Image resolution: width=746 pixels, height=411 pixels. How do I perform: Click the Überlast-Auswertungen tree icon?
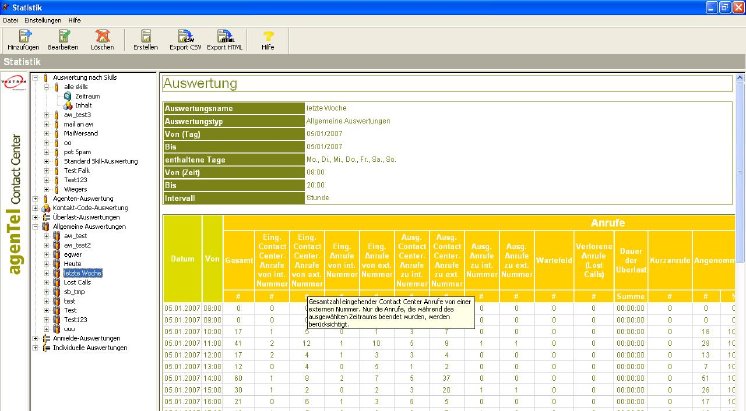pyautogui.click(x=46, y=217)
